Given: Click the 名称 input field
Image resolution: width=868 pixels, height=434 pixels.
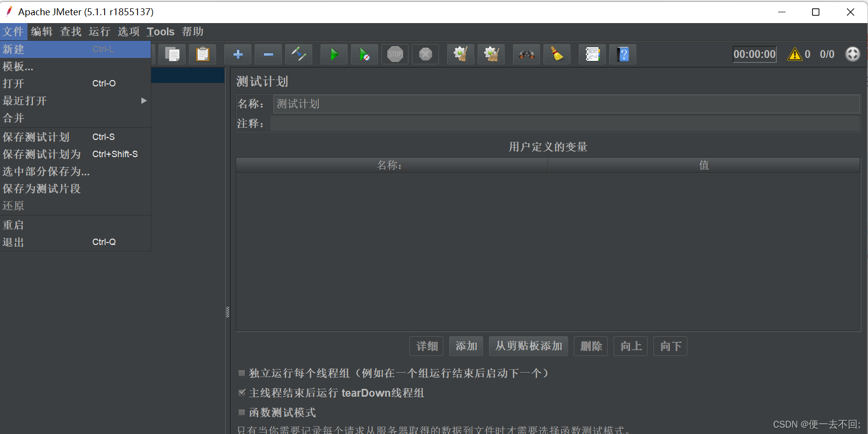Looking at the screenshot, I should (x=567, y=104).
